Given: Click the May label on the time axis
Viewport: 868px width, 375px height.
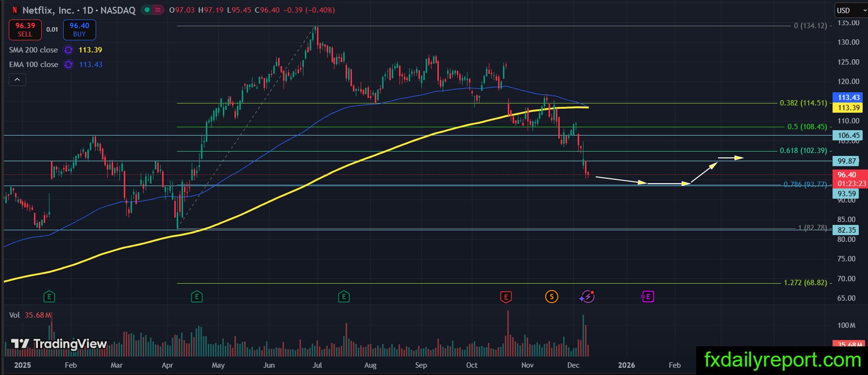Looking at the screenshot, I should click(x=218, y=365).
